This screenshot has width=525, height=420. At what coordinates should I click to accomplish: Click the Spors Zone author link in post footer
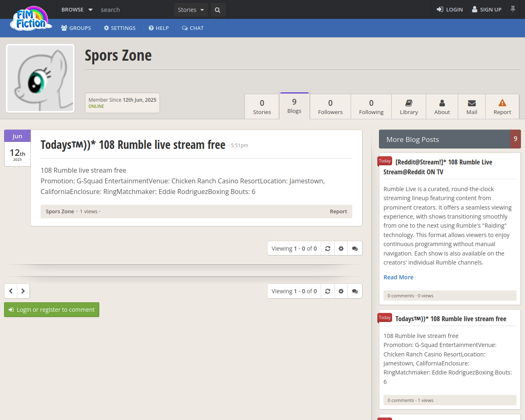tap(60, 212)
